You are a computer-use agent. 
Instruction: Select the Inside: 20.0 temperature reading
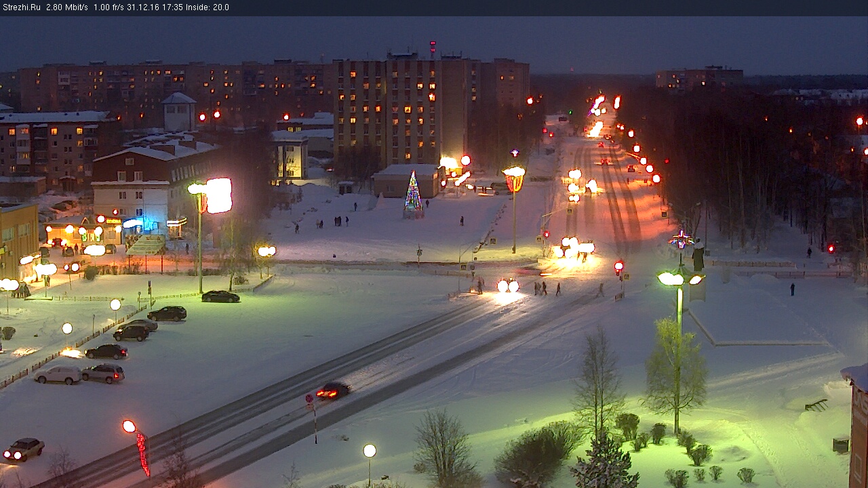[208, 7]
